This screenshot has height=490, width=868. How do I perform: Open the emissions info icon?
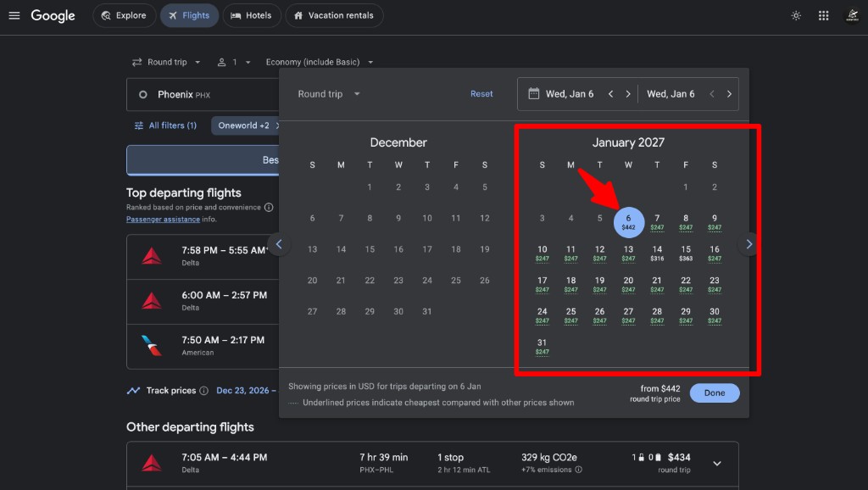click(x=578, y=470)
